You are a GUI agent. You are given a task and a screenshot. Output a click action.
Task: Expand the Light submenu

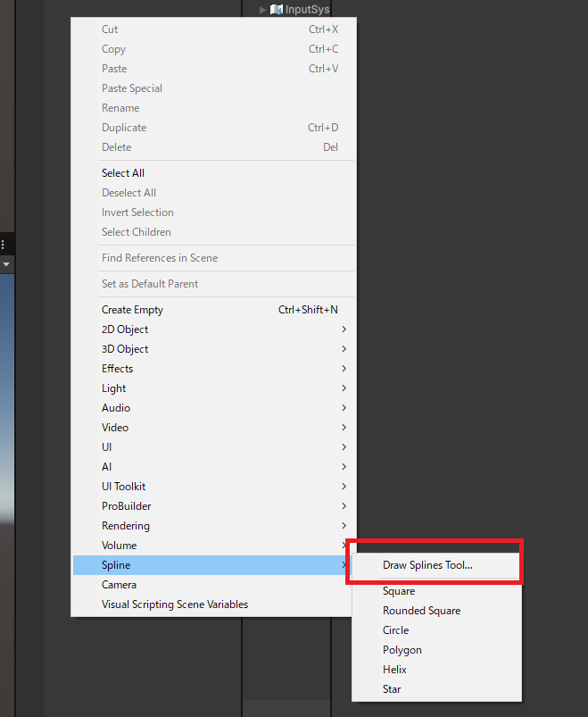[x=114, y=388]
